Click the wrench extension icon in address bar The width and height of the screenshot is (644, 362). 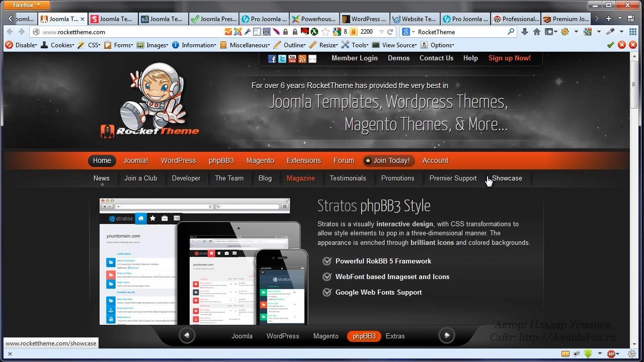click(x=247, y=32)
